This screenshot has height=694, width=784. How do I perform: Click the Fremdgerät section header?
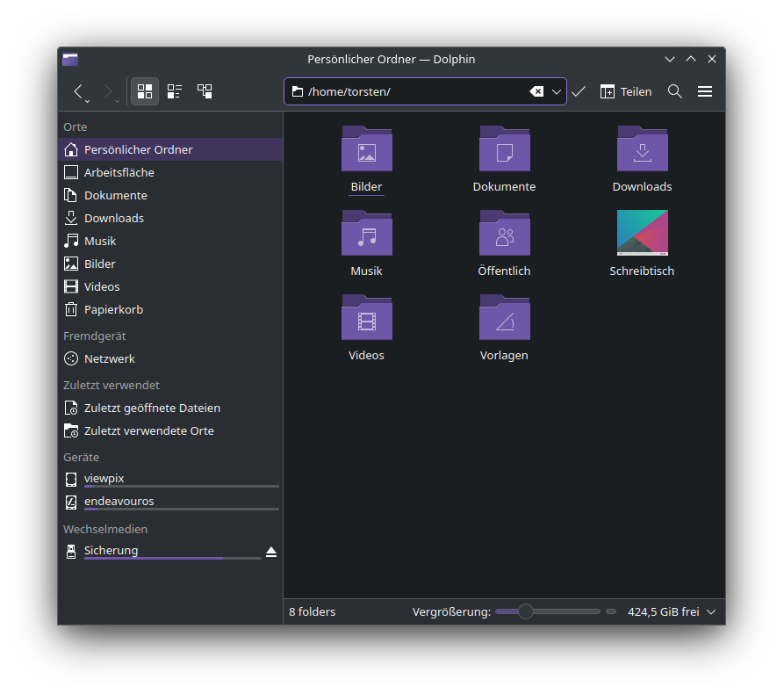(x=95, y=336)
